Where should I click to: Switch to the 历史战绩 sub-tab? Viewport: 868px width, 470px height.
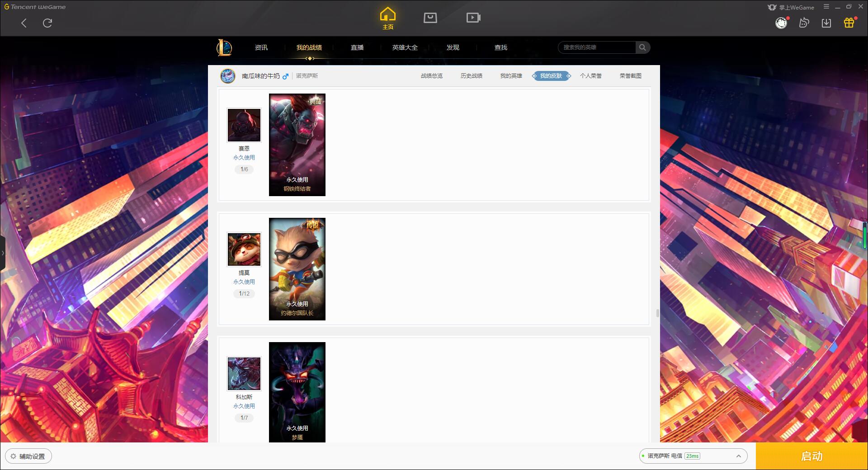(x=472, y=76)
